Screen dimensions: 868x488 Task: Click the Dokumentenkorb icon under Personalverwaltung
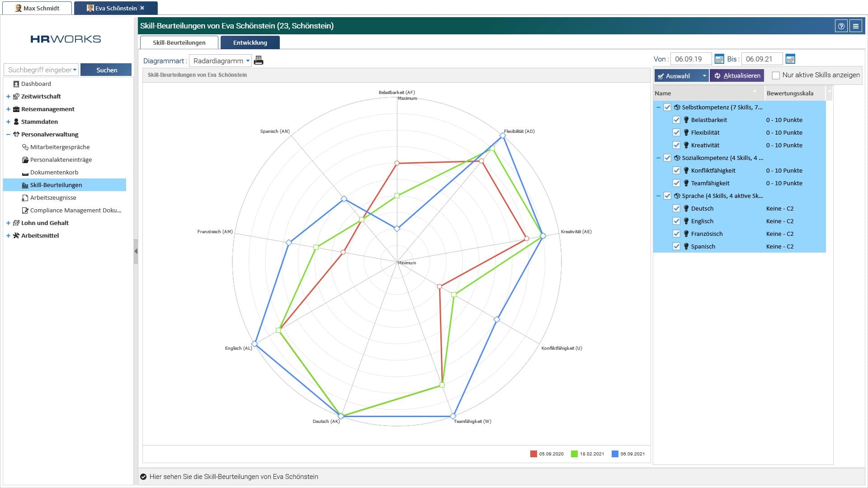pyautogui.click(x=25, y=172)
